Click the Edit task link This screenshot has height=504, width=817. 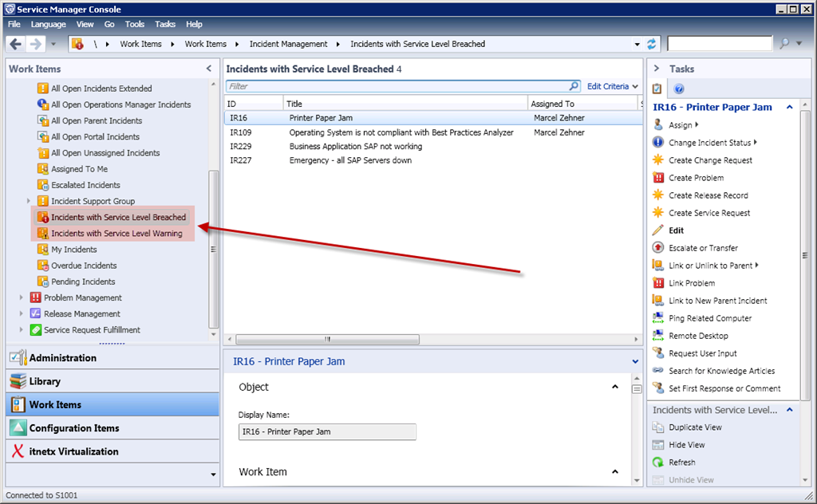676,230
